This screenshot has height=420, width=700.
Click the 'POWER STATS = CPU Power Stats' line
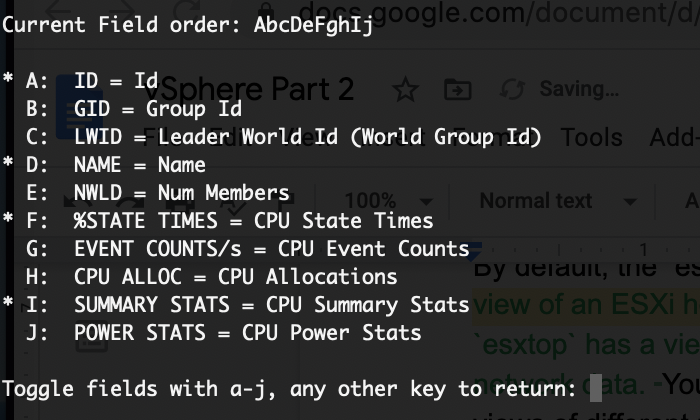[x=247, y=333]
